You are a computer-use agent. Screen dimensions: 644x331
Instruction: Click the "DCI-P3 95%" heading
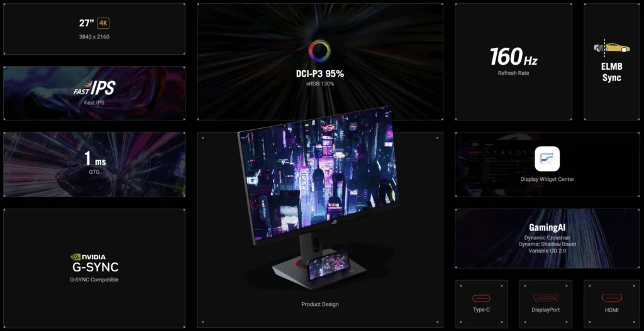pyautogui.click(x=320, y=74)
